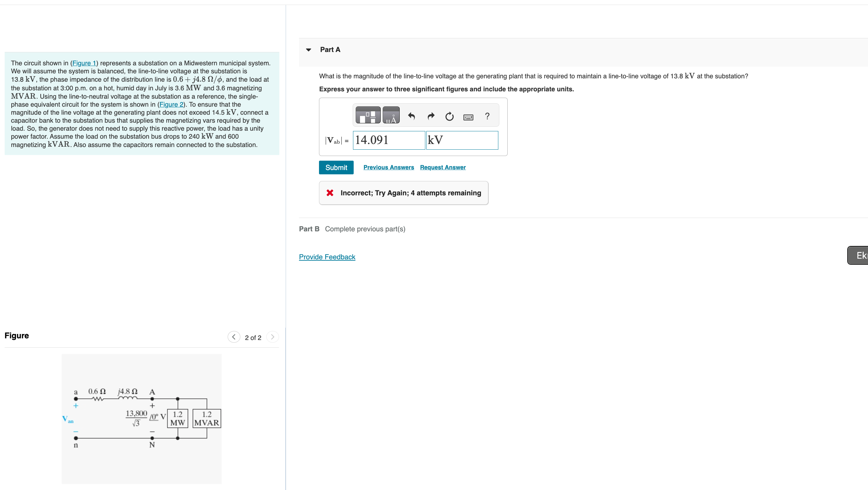This screenshot has height=490, width=868.
Task: Click the reset circular arrow icon
Action: 449,117
